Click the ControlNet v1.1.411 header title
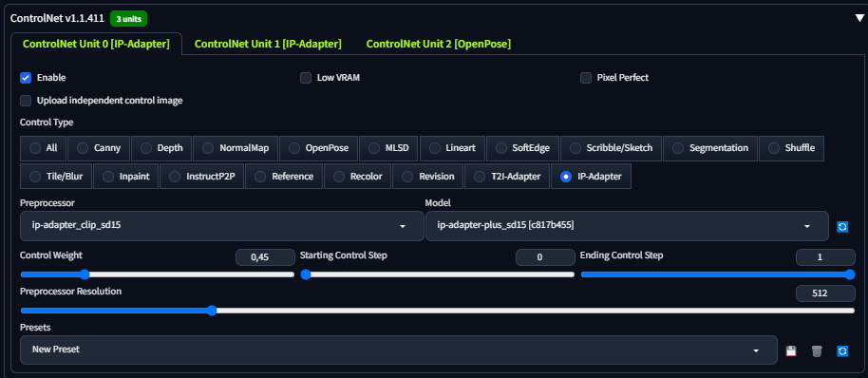 57,18
